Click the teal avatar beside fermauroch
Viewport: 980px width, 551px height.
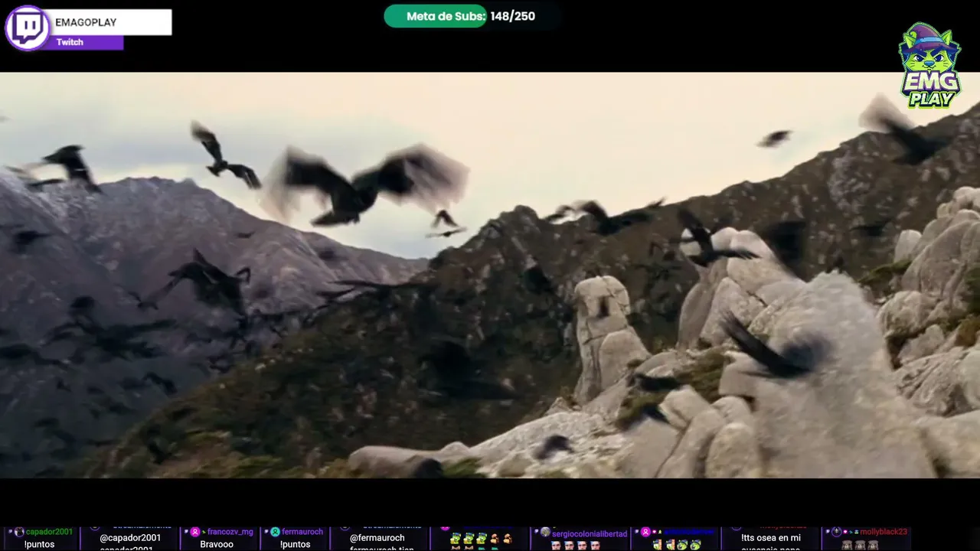(x=275, y=532)
